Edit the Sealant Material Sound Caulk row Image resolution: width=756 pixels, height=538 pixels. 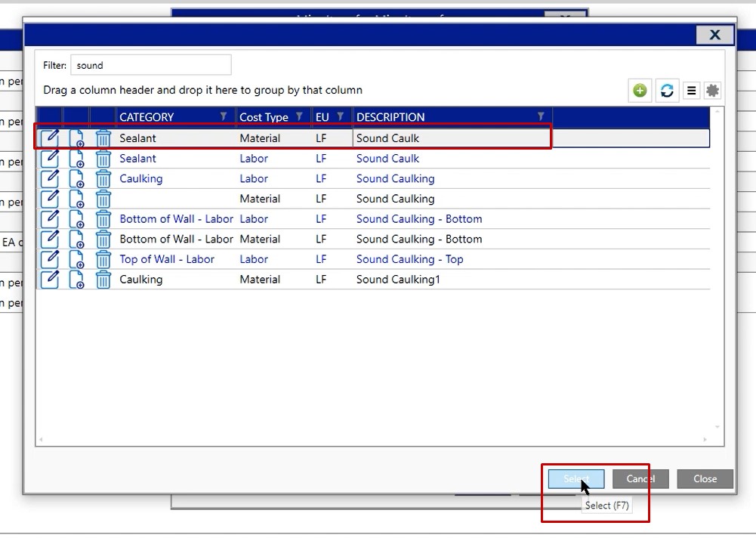coord(50,138)
